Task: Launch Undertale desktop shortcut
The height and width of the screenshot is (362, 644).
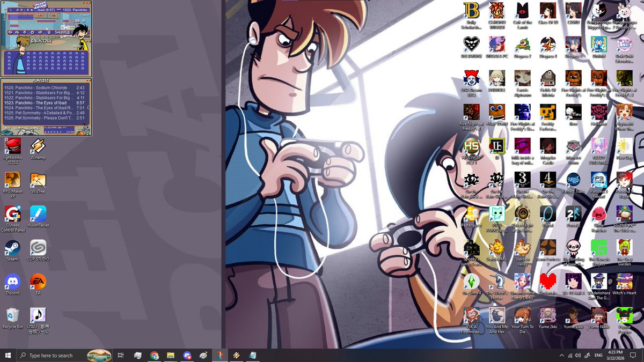Action: coord(548,284)
